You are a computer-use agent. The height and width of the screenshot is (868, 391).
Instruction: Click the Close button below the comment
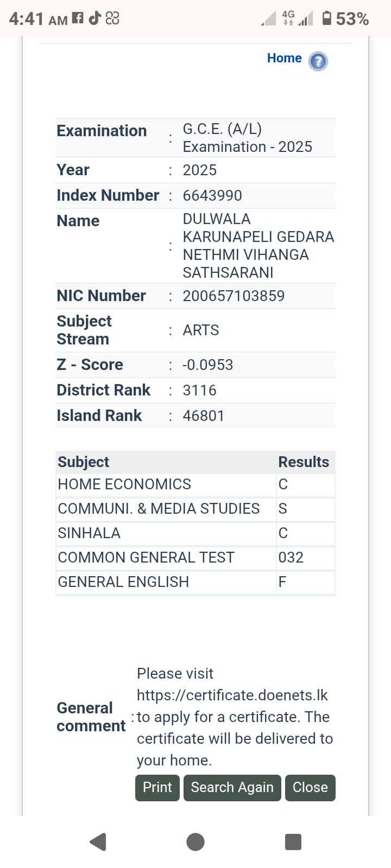(310, 788)
